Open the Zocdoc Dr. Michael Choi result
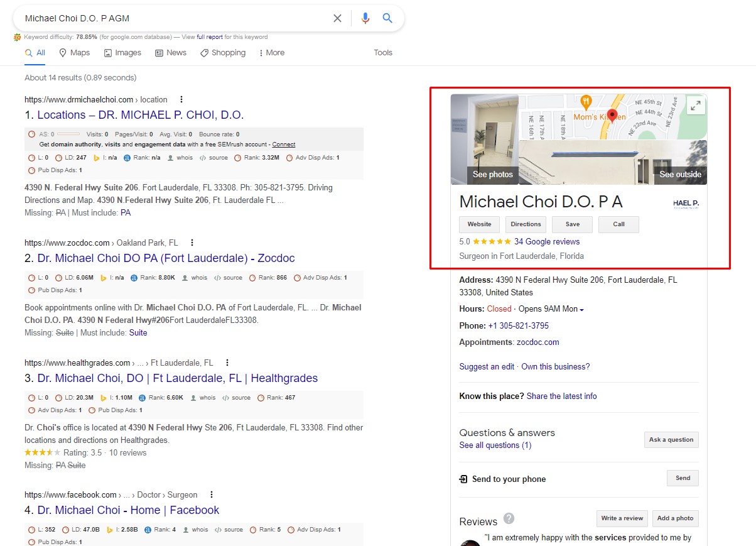 (166, 258)
